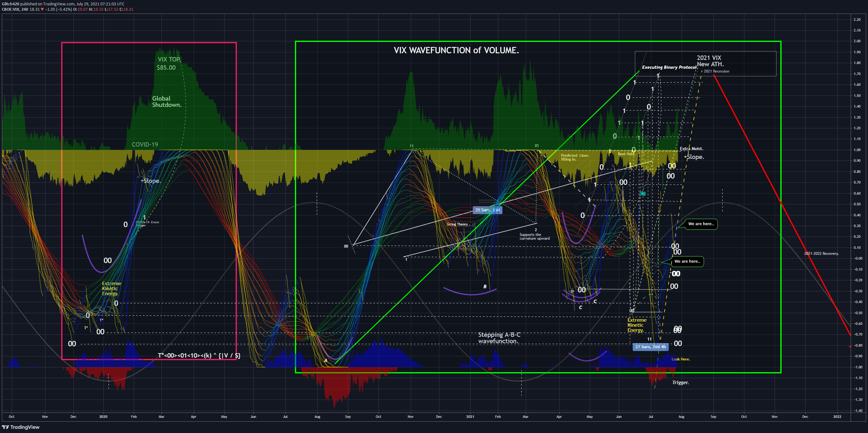Click the 2.20 value on price axis
The image size is (868, 433).
857,20
